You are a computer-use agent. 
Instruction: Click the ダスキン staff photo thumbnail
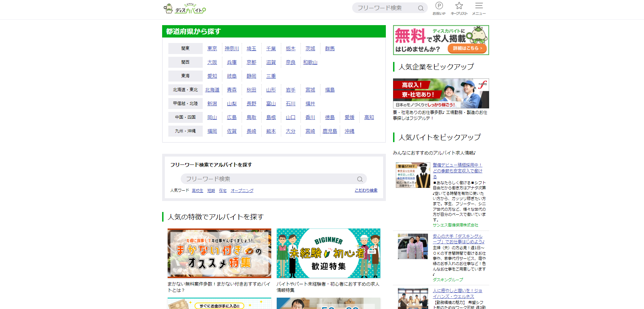[413, 246]
